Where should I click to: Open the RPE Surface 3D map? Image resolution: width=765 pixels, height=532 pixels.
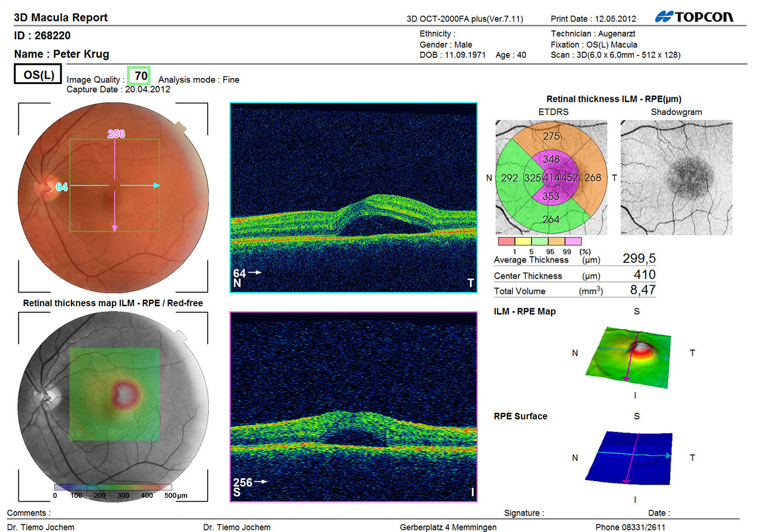pos(630,457)
